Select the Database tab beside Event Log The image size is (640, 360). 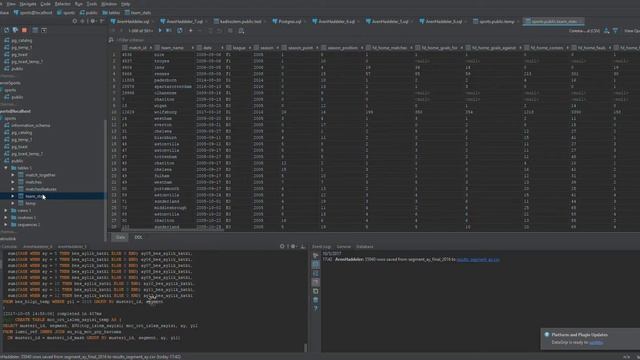(x=364, y=247)
